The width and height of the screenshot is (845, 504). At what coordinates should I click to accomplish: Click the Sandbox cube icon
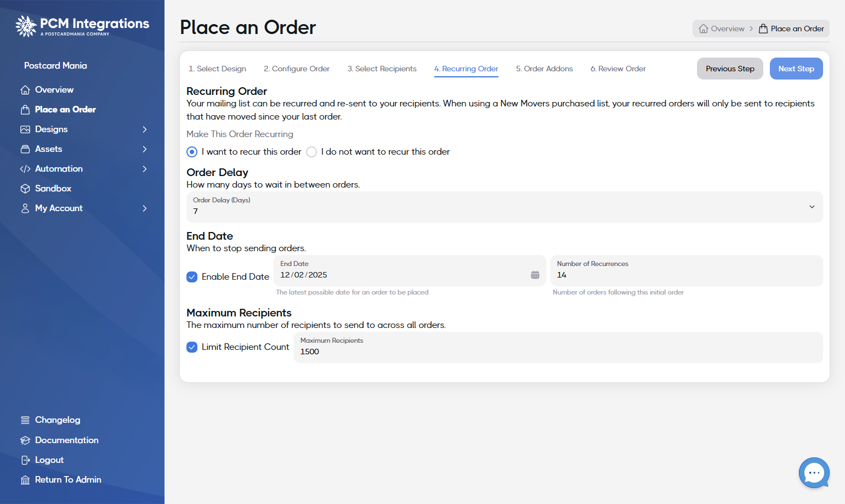tap(25, 189)
